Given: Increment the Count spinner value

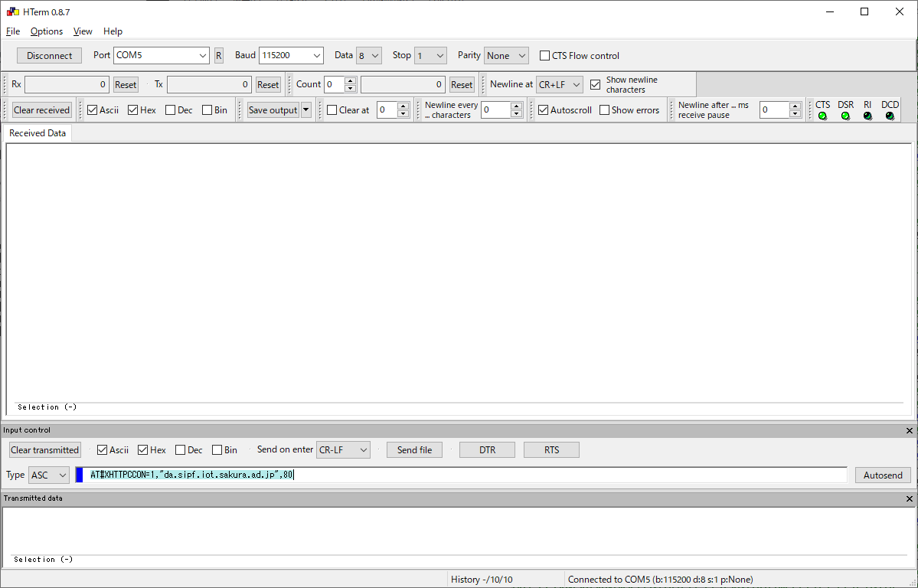Looking at the screenshot, I should point(350,80).
